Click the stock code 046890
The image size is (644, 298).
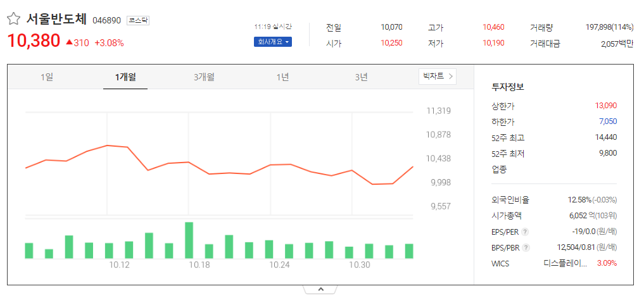[107, 20]
